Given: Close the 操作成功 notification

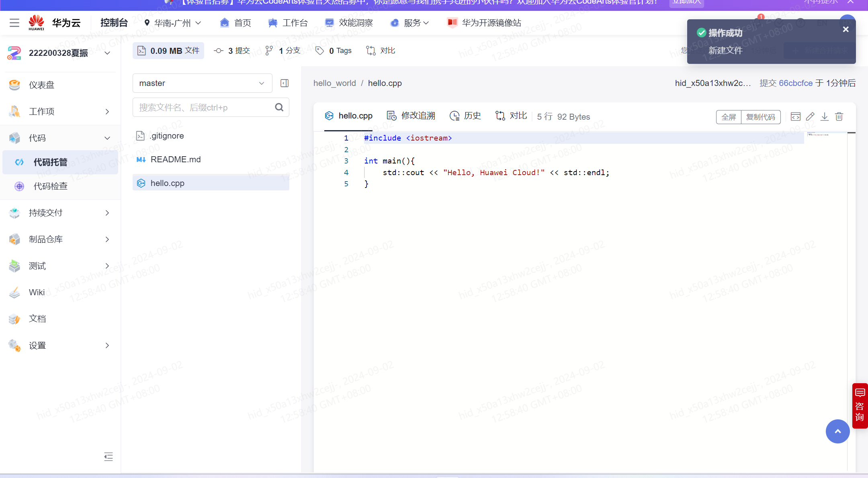Looking at the screenshot, I should point(845,29).
